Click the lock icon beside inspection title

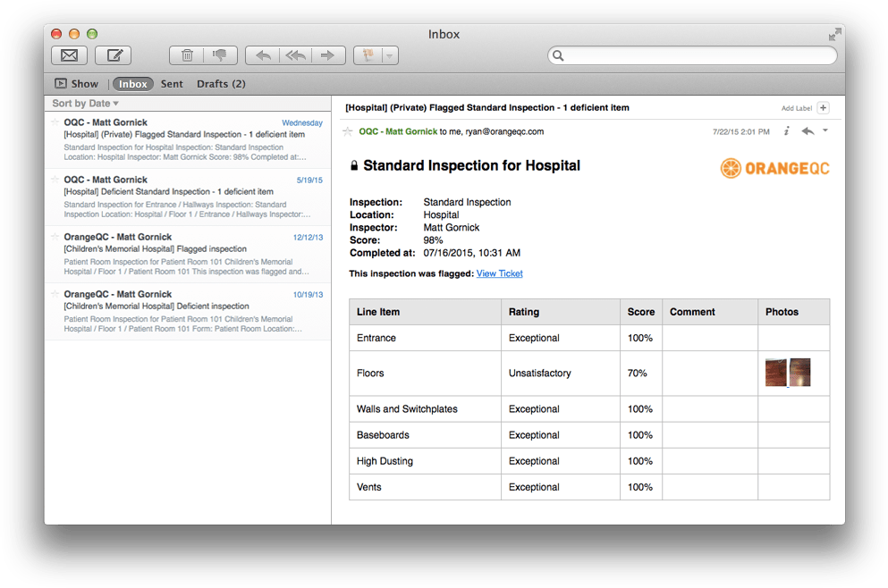pos(354,165)
